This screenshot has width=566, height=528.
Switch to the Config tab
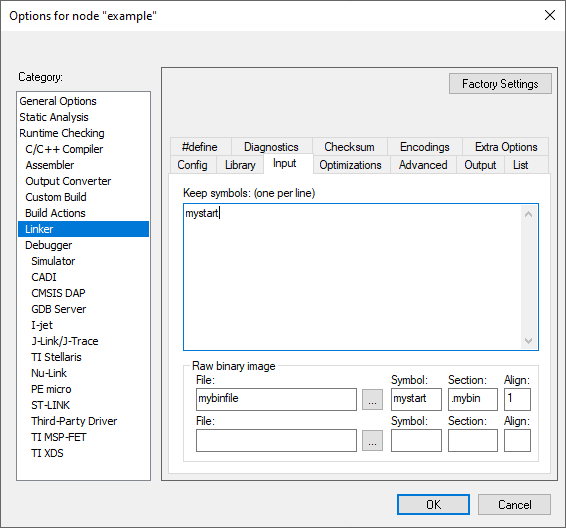[x=192, y=165]
